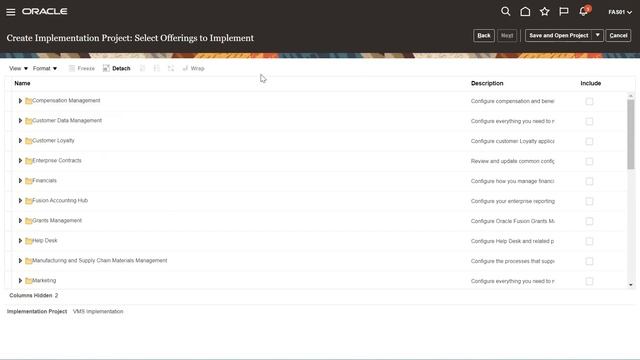
Task: Expand the Marketing offering
Action: point(20,281)
